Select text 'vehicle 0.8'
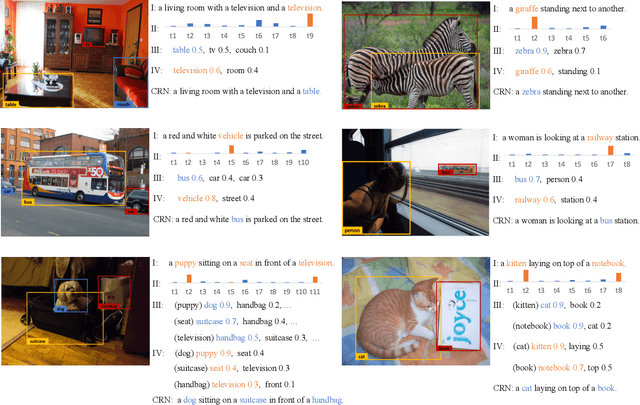Image resolution: width=640 pixels, height=405 pixels. point(197,198)
